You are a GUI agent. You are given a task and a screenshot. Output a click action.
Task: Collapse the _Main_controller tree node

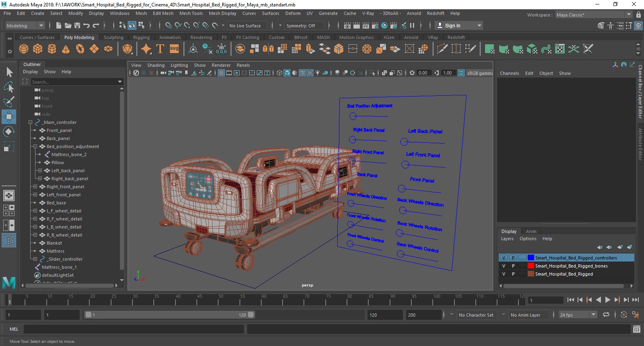(x=30, y=122)
